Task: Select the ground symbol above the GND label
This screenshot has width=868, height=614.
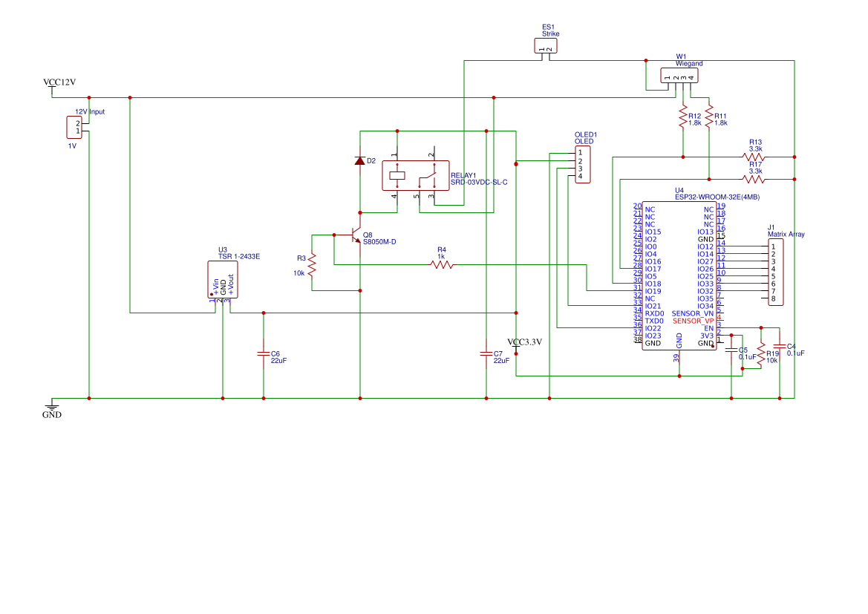Action: (x=52, y=406)
